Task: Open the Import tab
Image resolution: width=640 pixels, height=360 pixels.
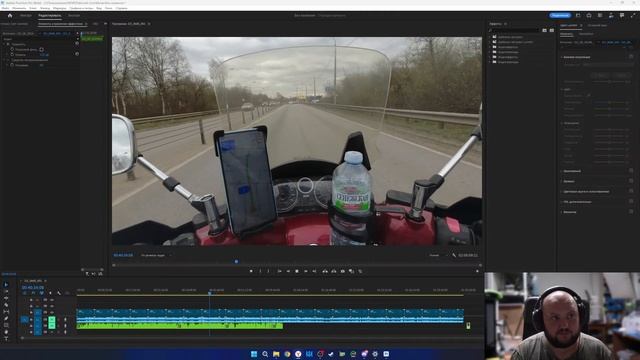Action: [26, 16]
